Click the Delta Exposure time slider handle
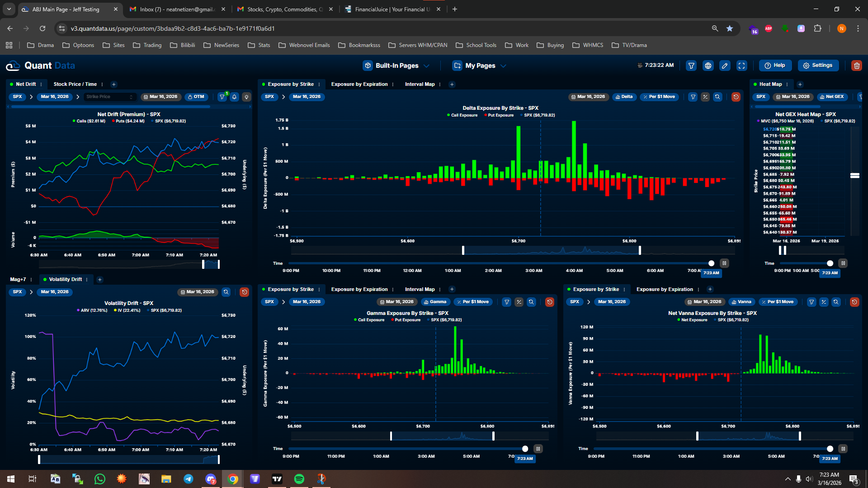The image size is (868, 488). pyautogui.click(x=711, y=263)
